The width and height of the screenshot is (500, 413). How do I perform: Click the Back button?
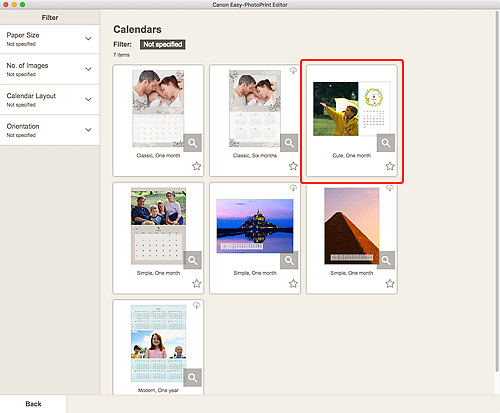tap(33, 404)
